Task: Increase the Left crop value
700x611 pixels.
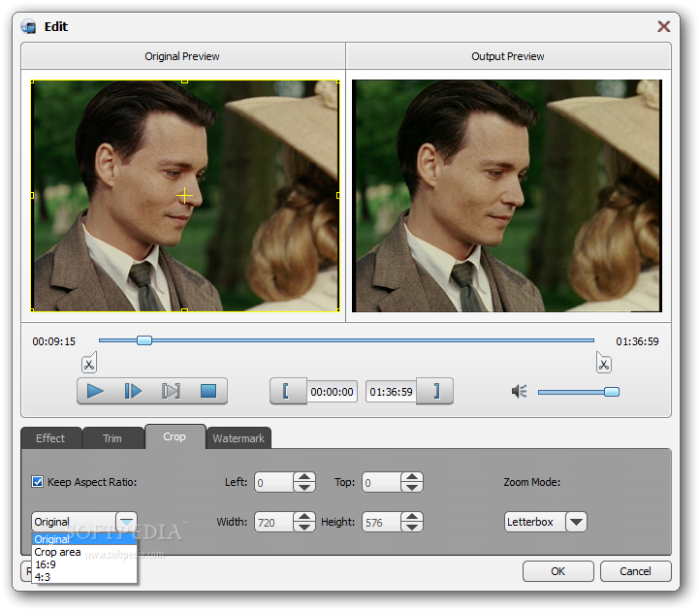Action: (x=304, y=477)
